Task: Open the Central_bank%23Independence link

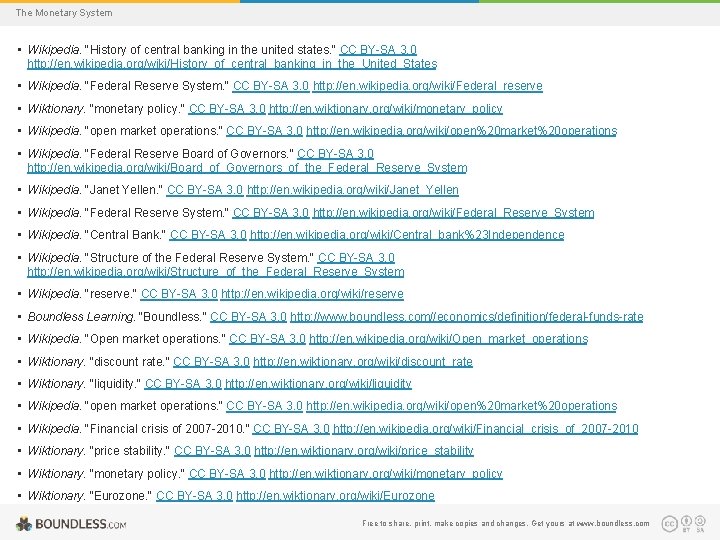Action: point(407,235)
